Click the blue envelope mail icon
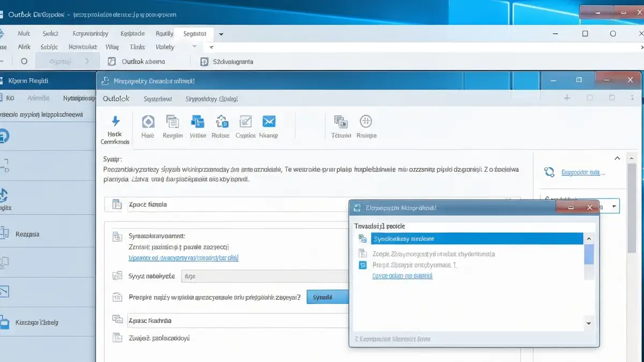This screenshot has height=362, width=644. click(x=268, y=121)
